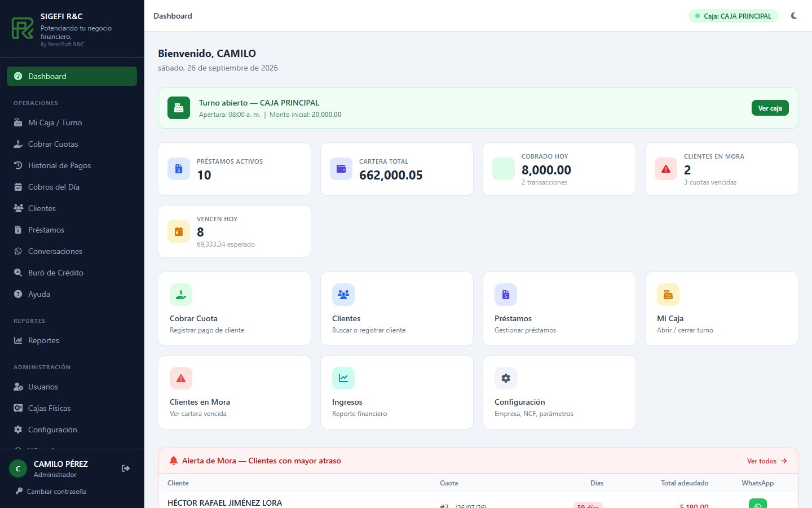
Task: Click the logout icon beside CAMILO PÉREZ
Action: [x=126, y=468]
